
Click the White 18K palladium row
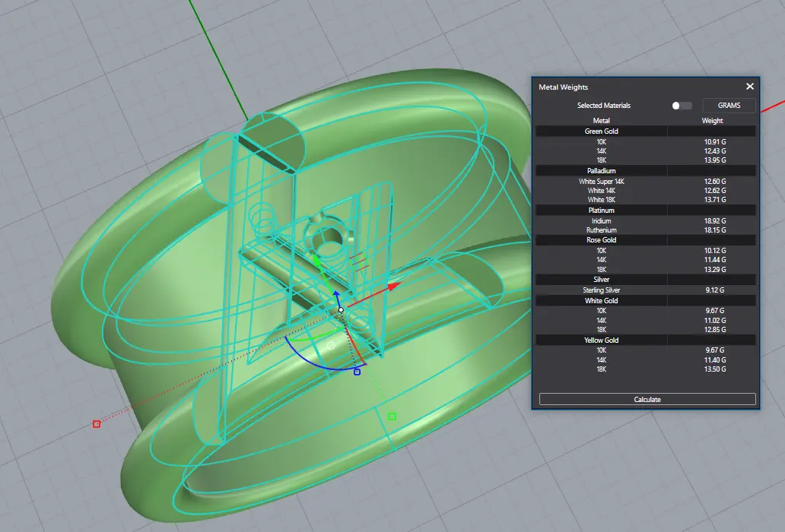point(601,199)
